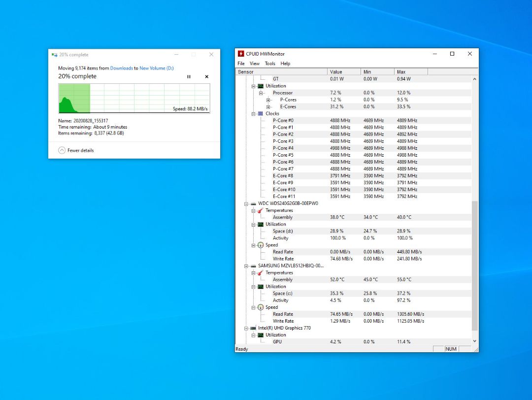
Task: Pause the file transfer
Action: [189, 77]
